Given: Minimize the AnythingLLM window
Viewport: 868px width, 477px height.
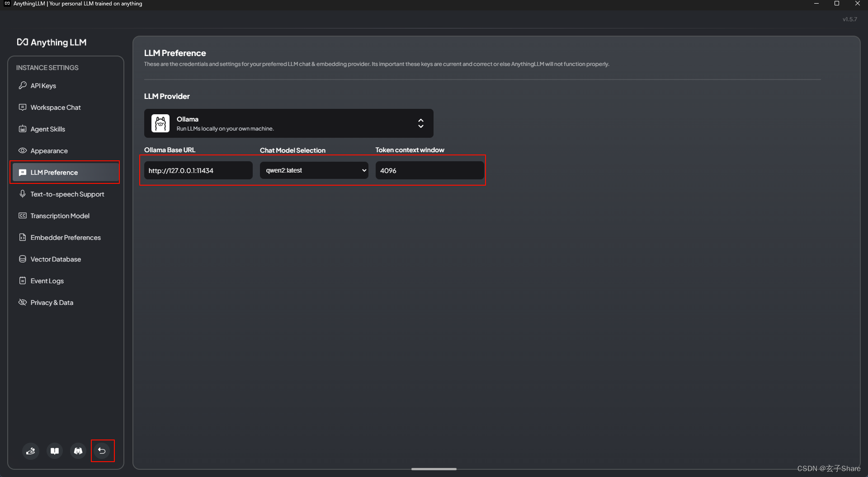Looking at the screenshot, I should [816, 4].
